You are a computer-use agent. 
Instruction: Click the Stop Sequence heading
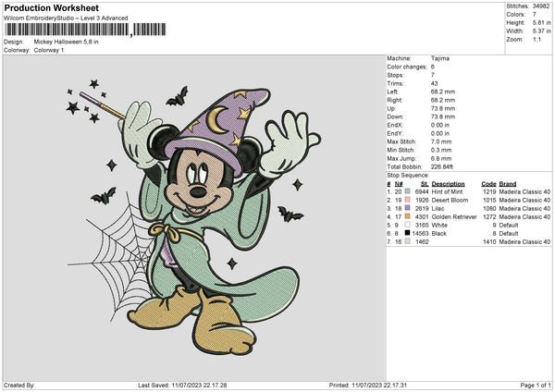[407, 174]
